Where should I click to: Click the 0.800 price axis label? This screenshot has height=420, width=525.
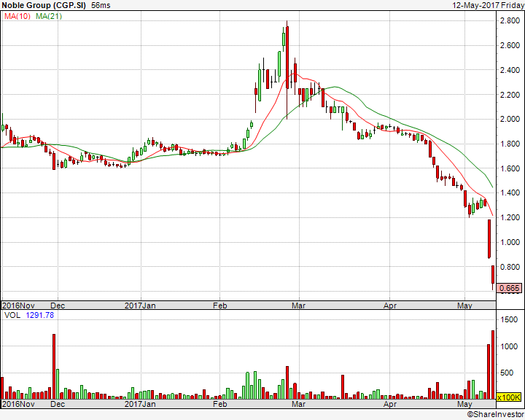point(510,267)
